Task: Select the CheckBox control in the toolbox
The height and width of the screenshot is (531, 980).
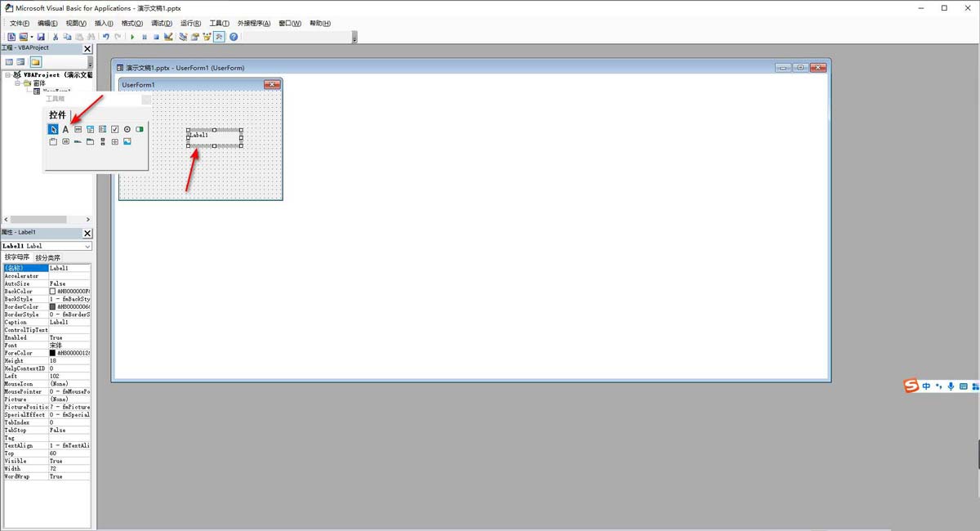Action: tap(115, 129)
